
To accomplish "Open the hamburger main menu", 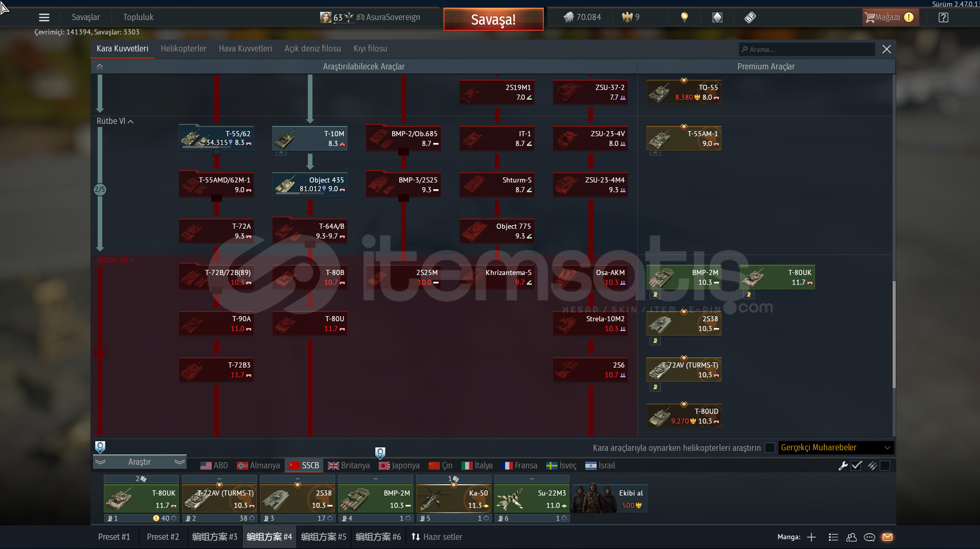I will (44, 17).
